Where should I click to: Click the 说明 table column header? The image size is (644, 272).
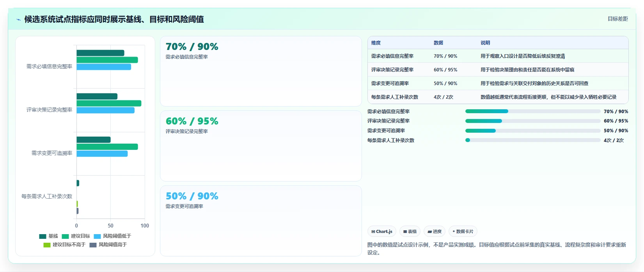coord(485,43)
